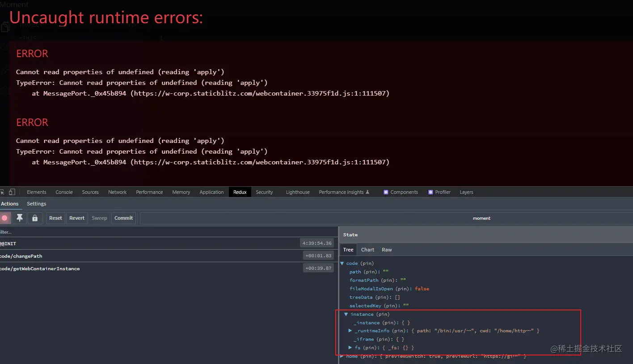Click the path (pin) property
This screenshot has width=633, height=364.
pyautogui.click(x=364, y=272)
